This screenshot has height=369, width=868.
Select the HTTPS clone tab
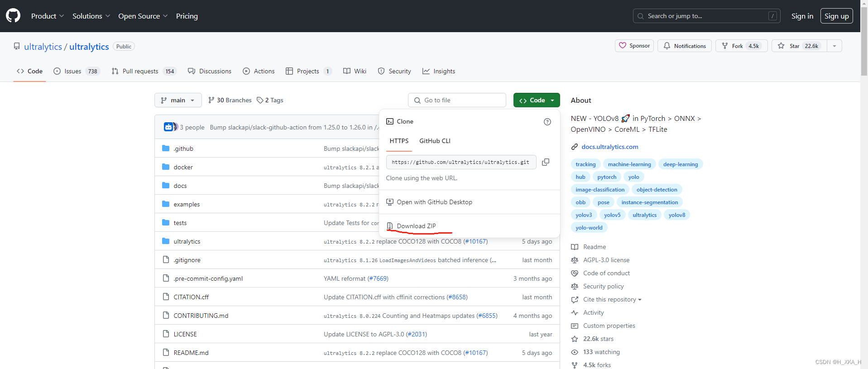click(399, 141)
